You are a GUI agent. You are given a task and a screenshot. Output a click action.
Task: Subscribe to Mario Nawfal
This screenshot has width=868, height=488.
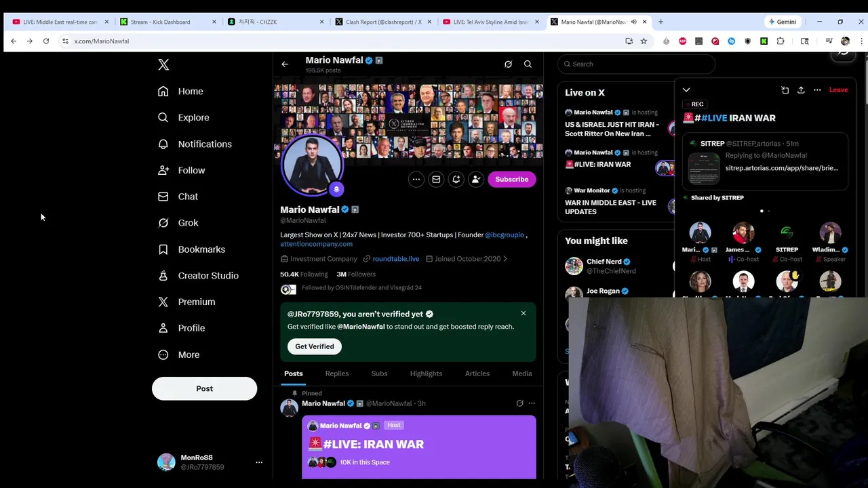tap(511, 180)
